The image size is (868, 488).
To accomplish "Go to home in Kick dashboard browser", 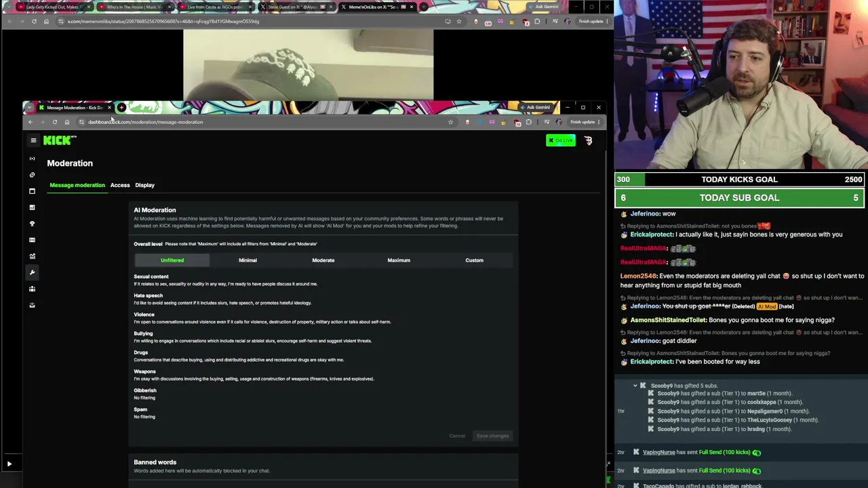I will tap(66, 122).
